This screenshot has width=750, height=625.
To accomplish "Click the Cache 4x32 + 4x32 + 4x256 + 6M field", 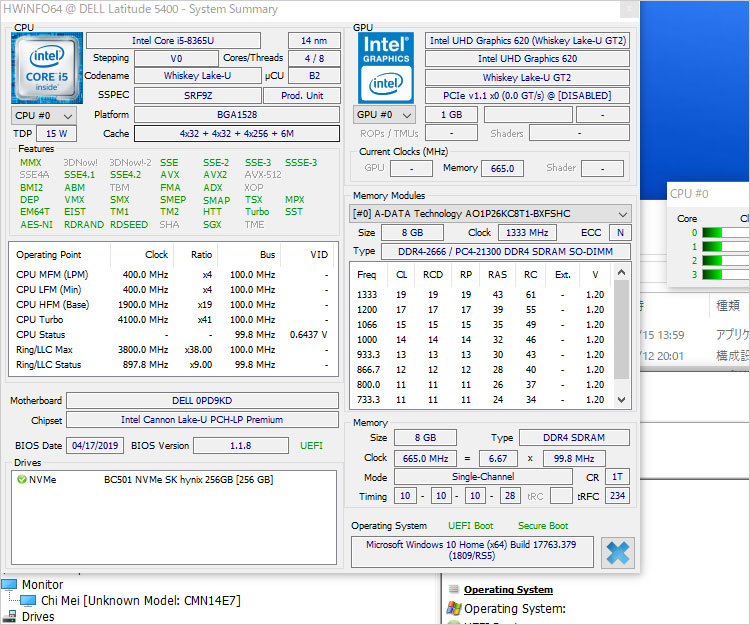I will 237,133.
